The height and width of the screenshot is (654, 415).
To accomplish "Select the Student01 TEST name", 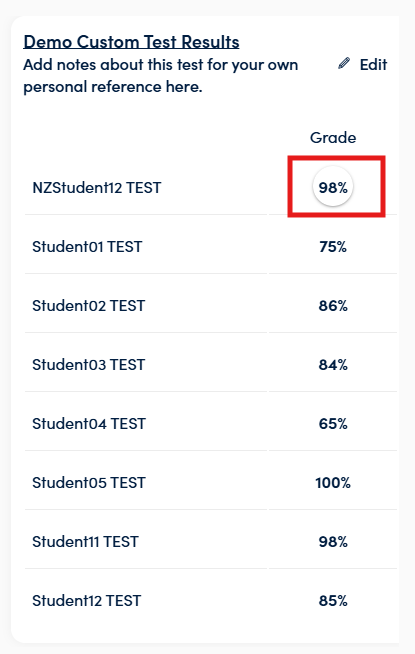I will coord(87,247).
